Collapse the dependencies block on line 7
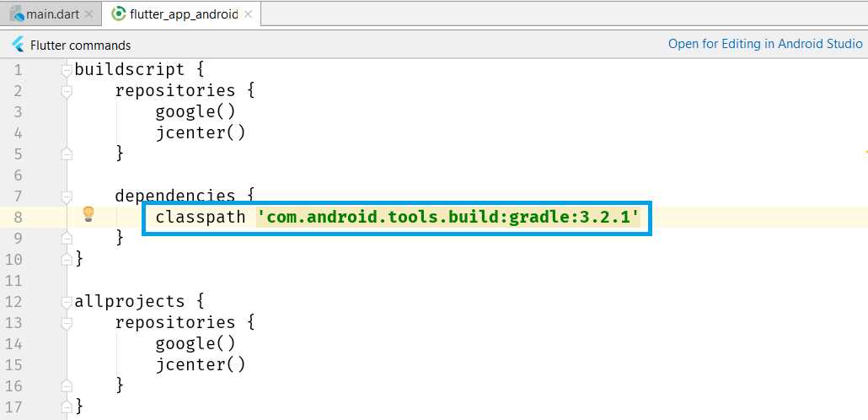This screenshot has height=420, width=868. point(67,197)
